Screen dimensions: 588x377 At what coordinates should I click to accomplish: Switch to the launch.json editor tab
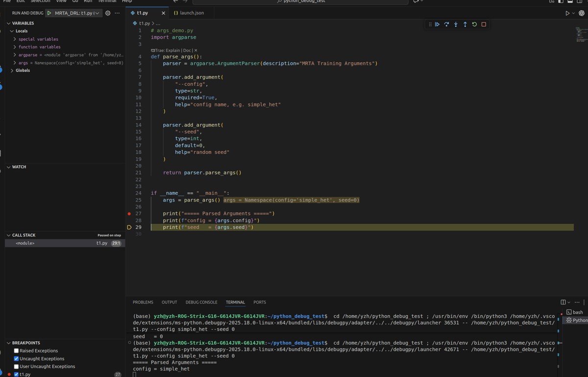tap(192, 13)
